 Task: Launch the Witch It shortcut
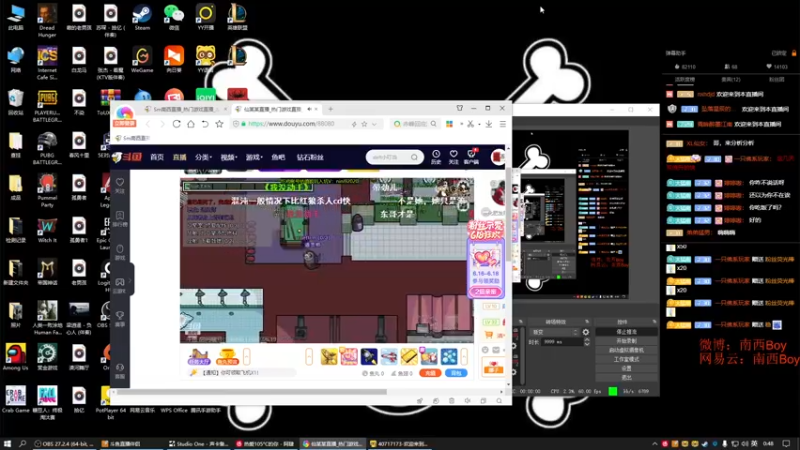[x=47, y=229]
